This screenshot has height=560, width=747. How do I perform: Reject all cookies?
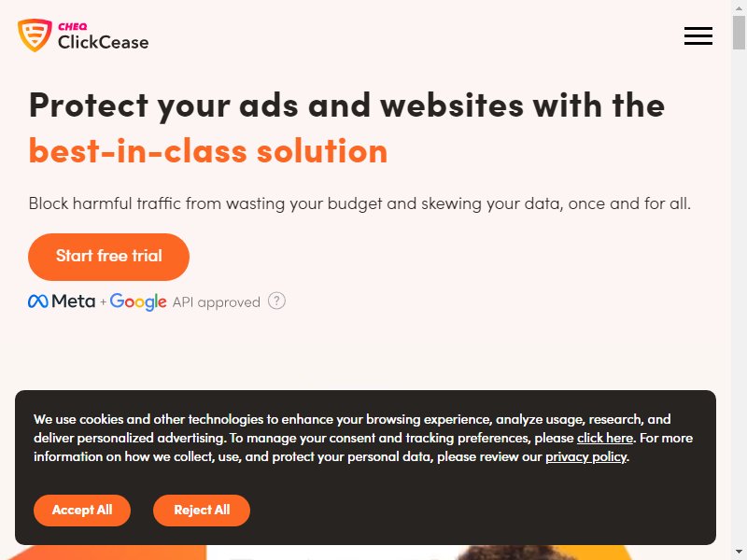(x=202, y=510)
